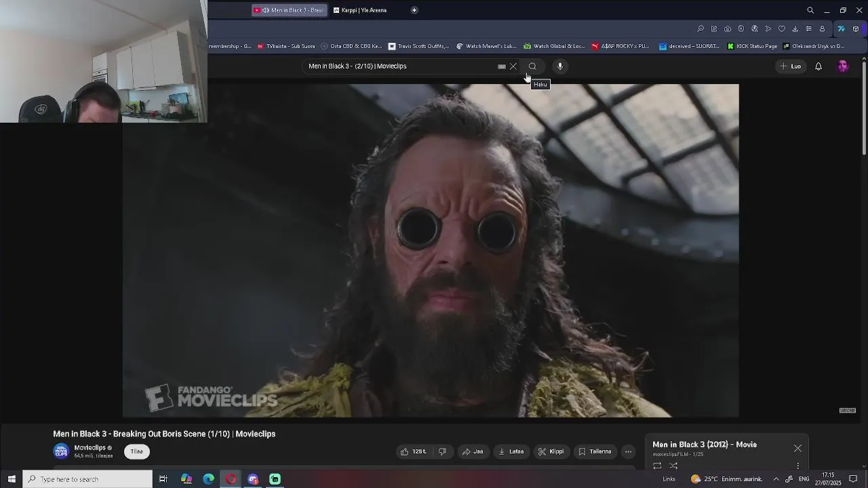
Task: Open the Windows Start menu
Action: 11,479
